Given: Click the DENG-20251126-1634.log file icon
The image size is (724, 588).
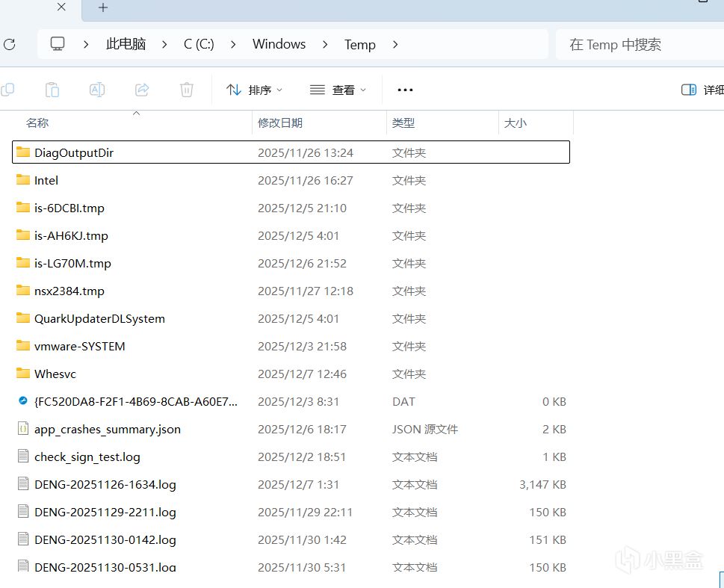Looking at the screenshot, I should 23,484.
